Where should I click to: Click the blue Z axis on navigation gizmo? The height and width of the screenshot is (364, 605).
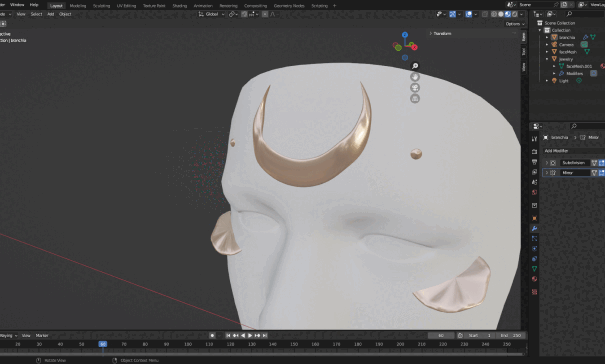[405, 35]
